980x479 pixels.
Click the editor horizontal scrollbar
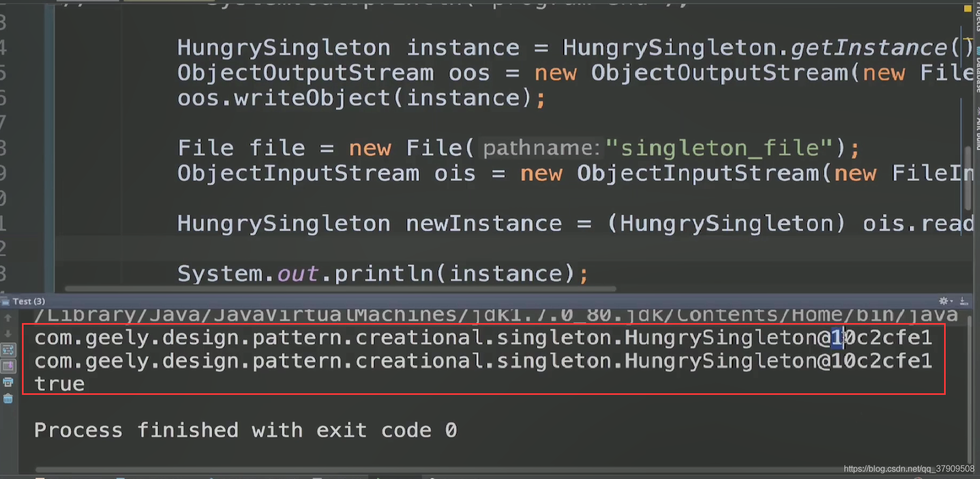(340, 289)
